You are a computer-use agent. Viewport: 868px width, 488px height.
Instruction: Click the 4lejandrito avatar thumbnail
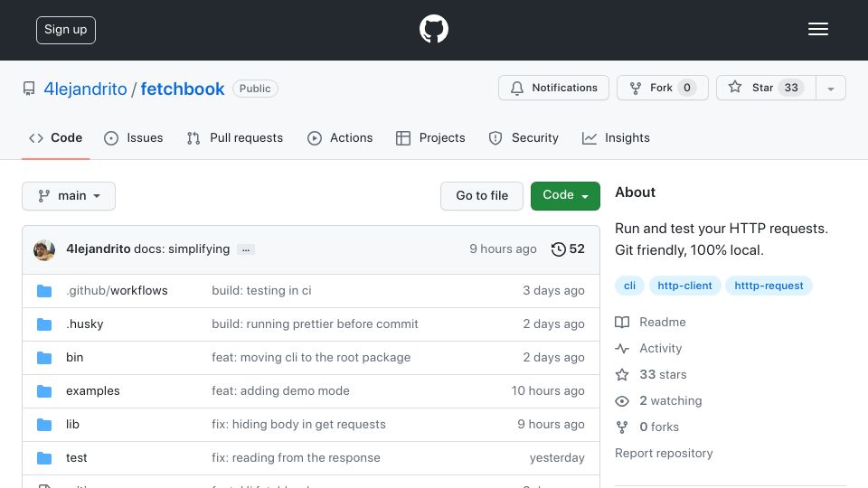tap(44, 249)
